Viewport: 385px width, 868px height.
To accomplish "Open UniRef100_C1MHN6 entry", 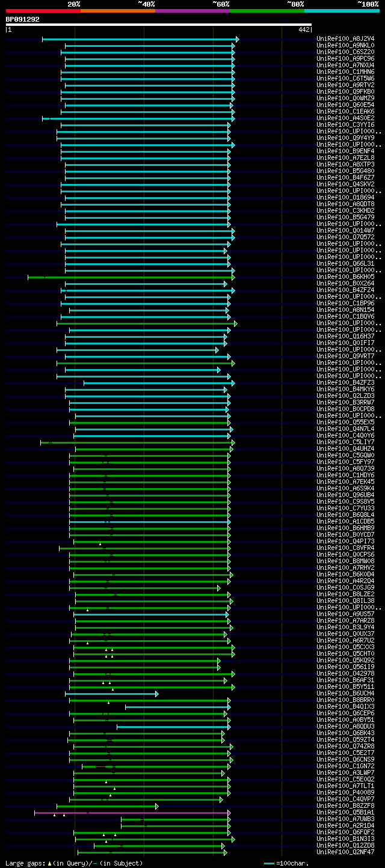I will pyautogui.click(x=345, y=72).
